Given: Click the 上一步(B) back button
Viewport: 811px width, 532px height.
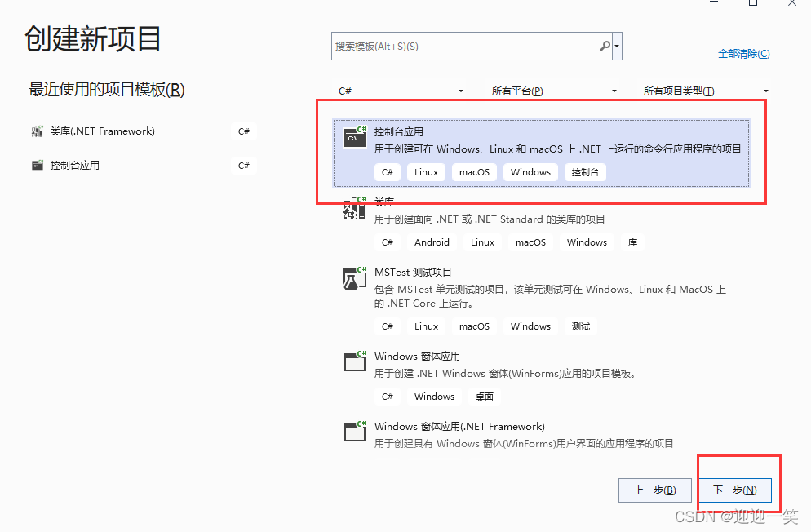Looking at the screenshot, I should coord(655,490).
